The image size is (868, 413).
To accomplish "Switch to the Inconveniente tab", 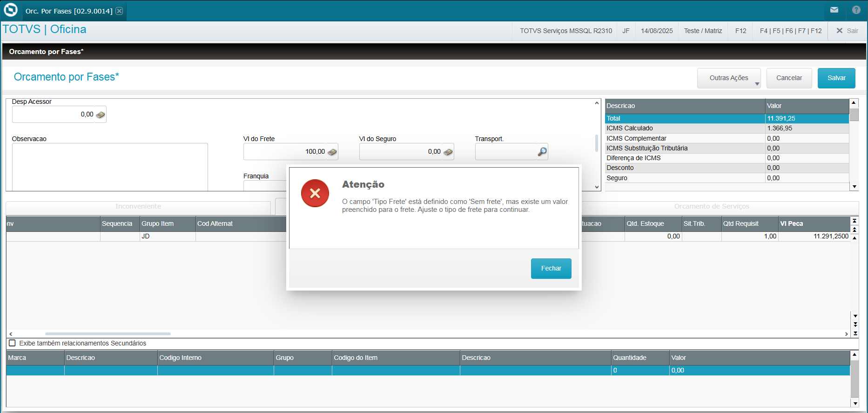I will tap(138, 207).
